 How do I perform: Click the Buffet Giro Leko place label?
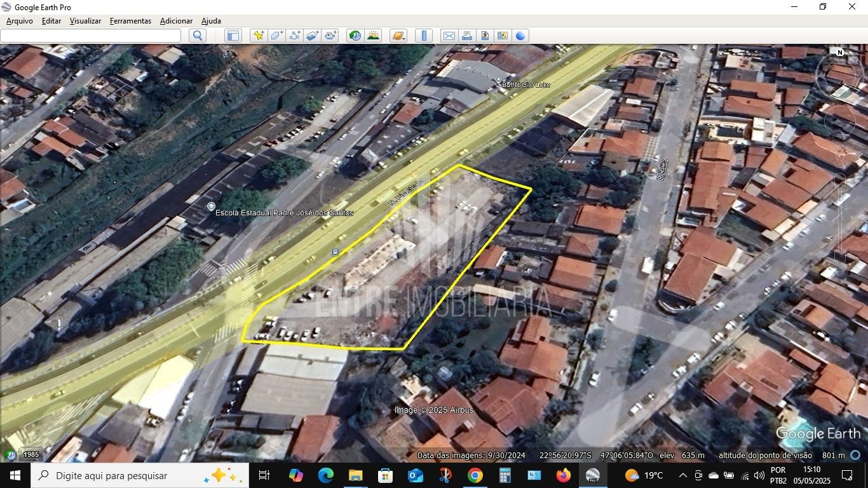click(x=526, y=85)
